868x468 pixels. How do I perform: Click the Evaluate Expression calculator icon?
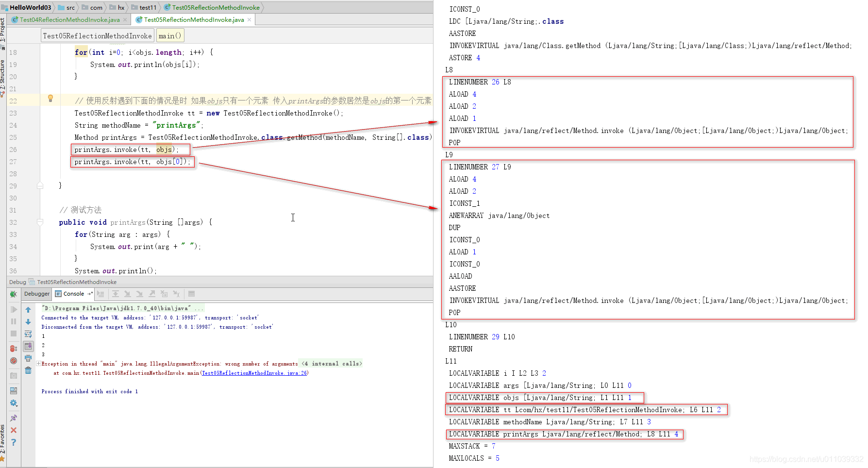tap(192, 294)
